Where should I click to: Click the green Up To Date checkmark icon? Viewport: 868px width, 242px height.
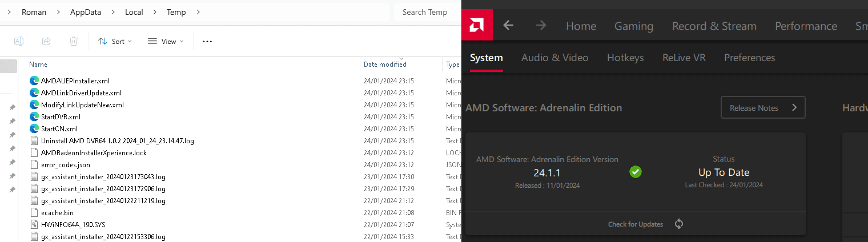click(635, 171)
